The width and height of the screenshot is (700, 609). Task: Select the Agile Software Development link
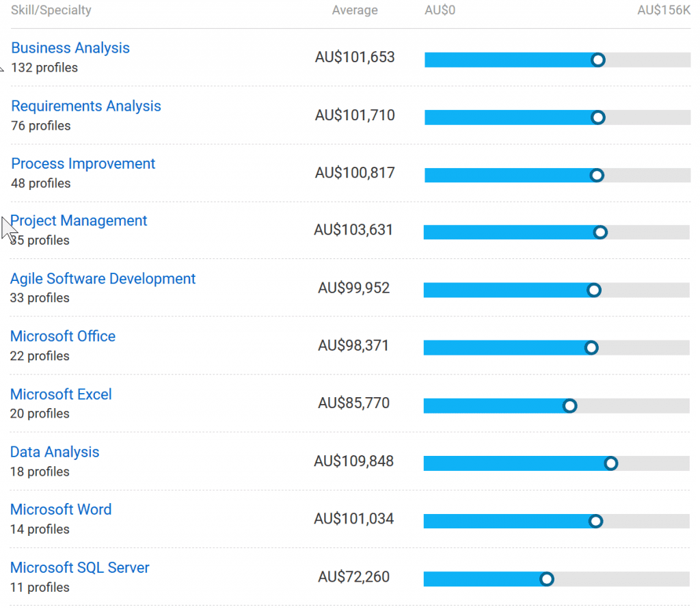(103, 279)
